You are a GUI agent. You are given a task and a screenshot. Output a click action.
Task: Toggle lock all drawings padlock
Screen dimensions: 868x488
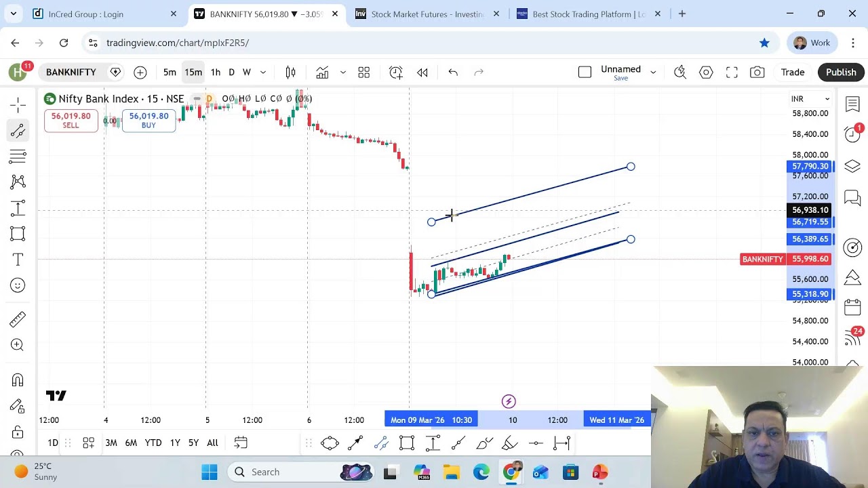tap(18, 432)
